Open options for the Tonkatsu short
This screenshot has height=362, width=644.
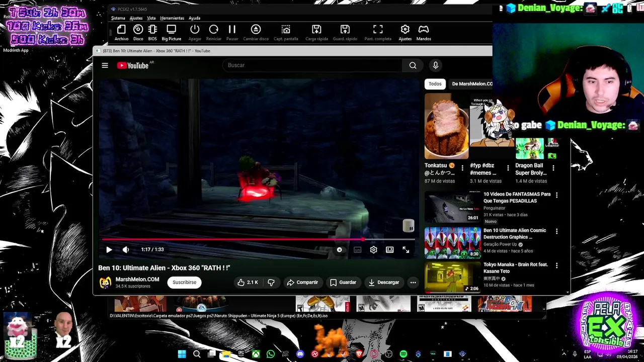pos(462,168)
